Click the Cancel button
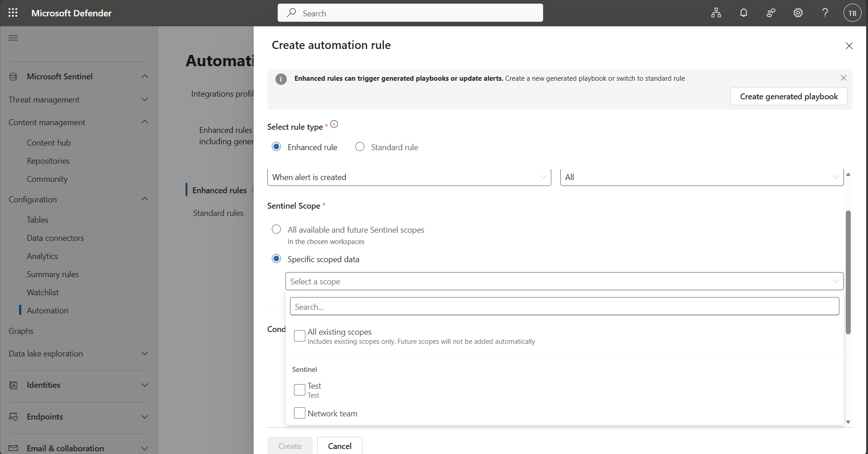Viewport: 868px width, 454px height. [340, 446]
